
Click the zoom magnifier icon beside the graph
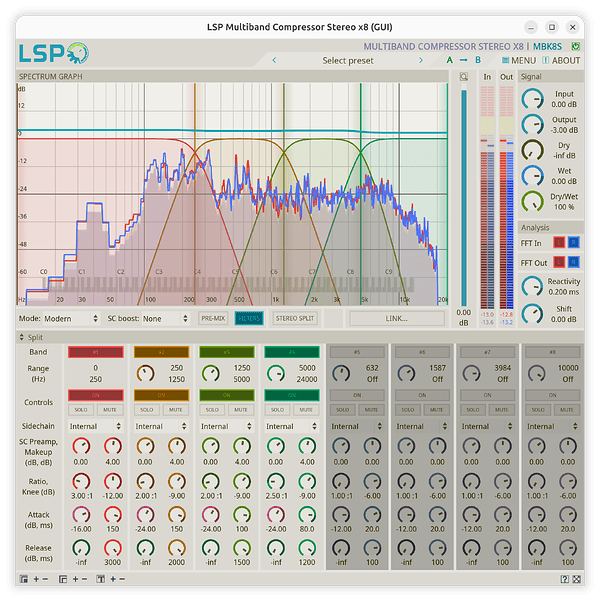(463, 77)
